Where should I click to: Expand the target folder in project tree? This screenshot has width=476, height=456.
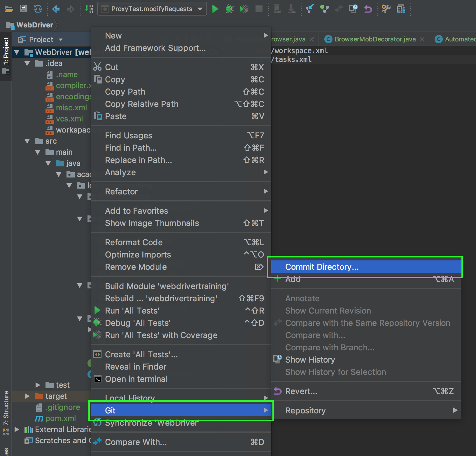(27, 396)
